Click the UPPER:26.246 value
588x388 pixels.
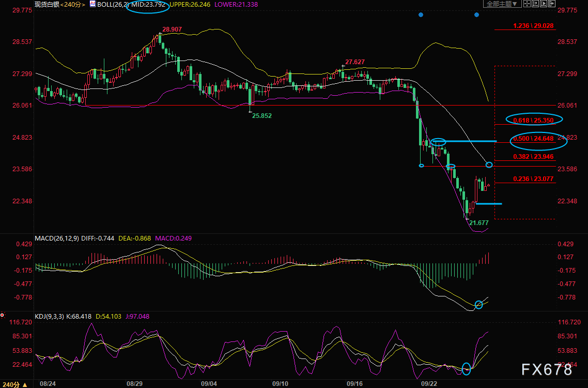pos(190,5)
